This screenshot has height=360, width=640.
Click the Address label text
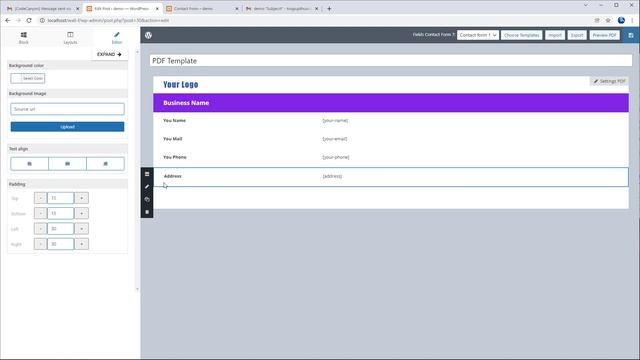tap(173, 176)
